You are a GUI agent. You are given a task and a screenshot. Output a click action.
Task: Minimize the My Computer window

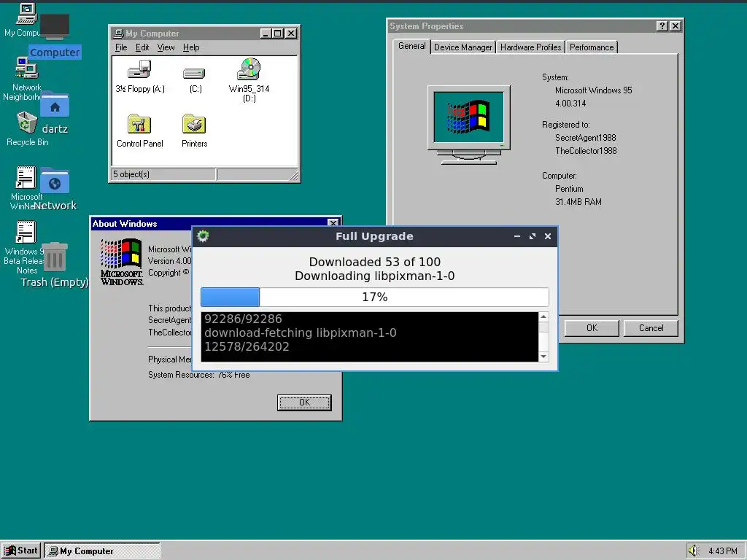(266, 34)
